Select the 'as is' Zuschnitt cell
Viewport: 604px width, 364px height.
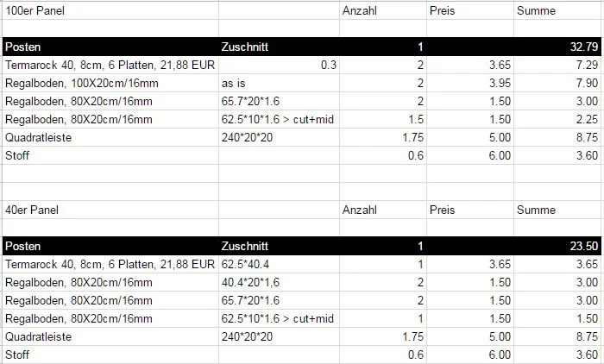click(279, 83)
